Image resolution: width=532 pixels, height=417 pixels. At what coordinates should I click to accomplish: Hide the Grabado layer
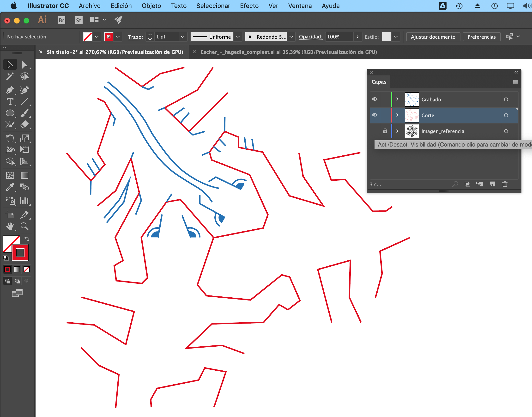375,99
